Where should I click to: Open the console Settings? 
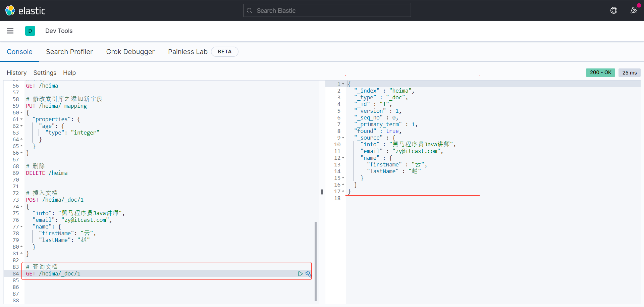pyautogui.click(x=45, y=73)
